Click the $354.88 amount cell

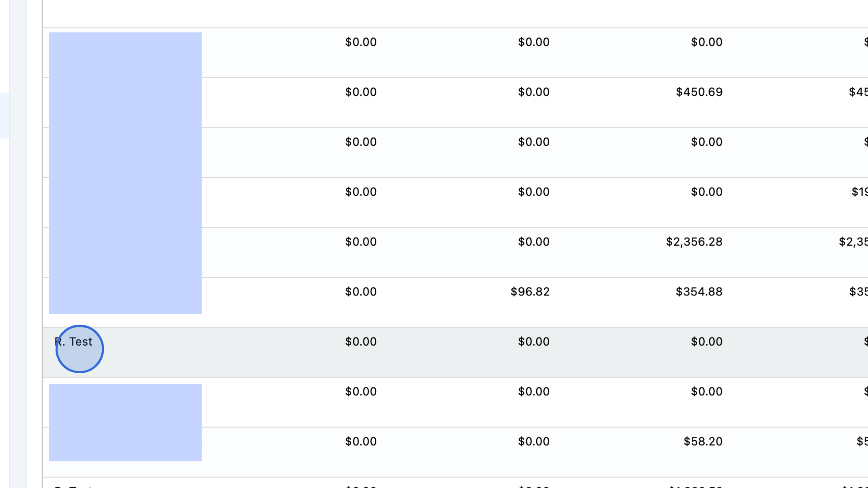699,292
